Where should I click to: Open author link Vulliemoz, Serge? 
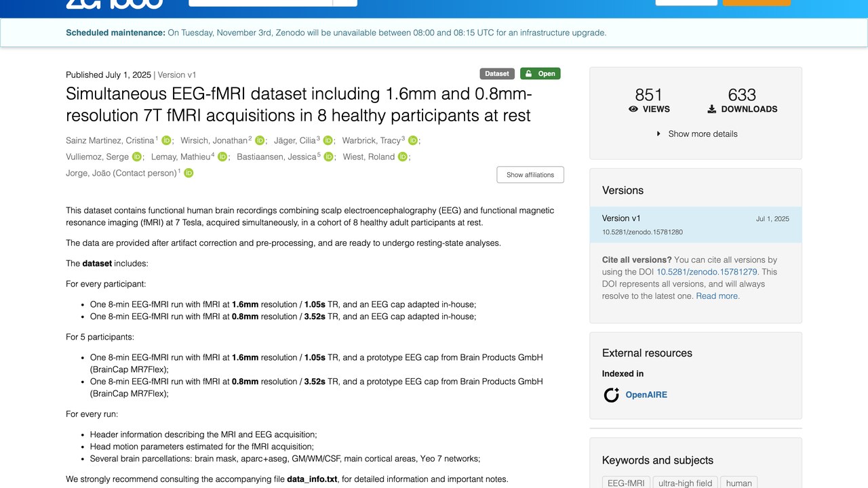(x=97, y=157)
